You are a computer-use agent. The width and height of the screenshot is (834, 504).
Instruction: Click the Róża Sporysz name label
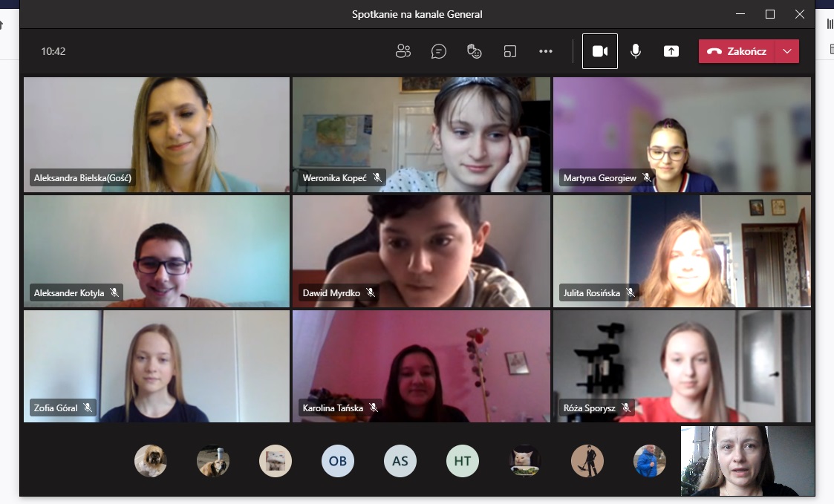(590, 408)
